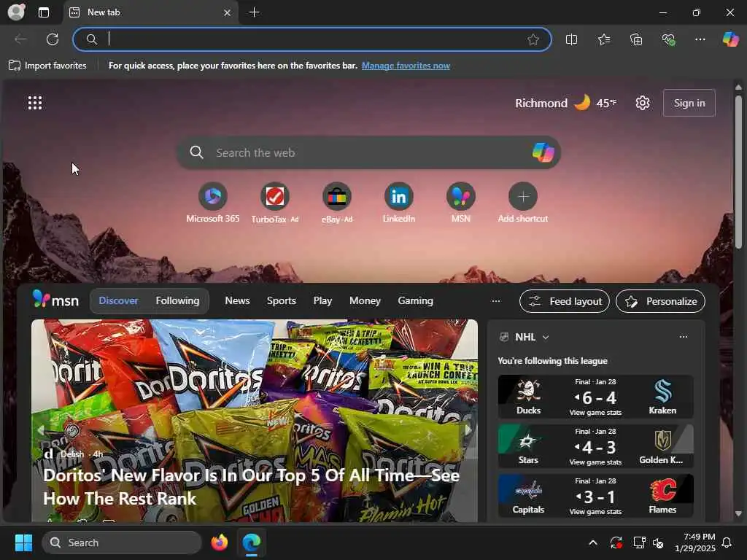
Task: Open Collections panel
Action: pos(636,39)
